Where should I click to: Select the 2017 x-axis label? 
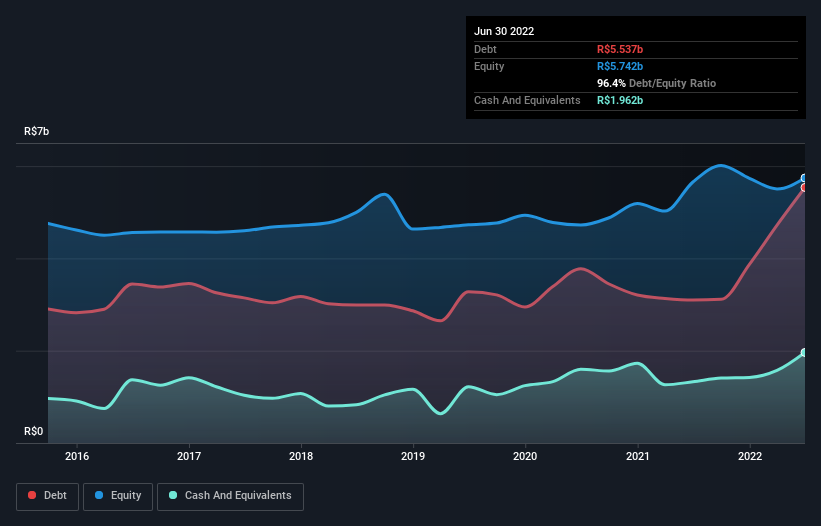coord(189,457)
